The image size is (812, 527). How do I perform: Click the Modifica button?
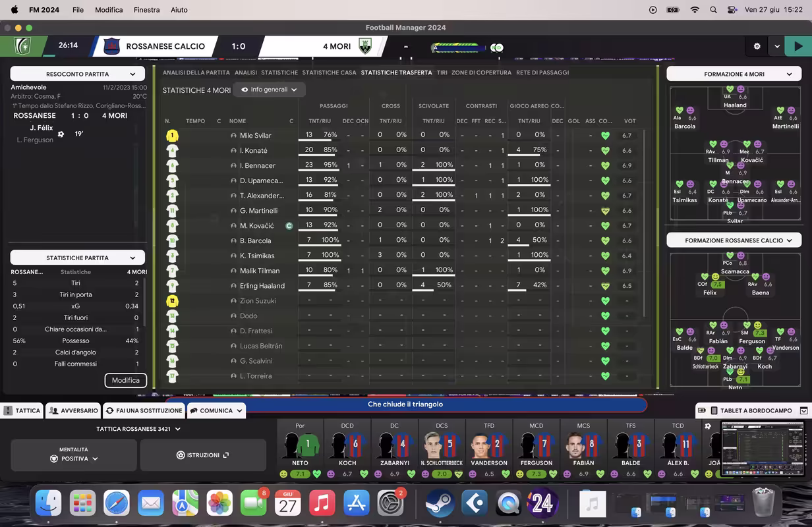tap(125, 380)
